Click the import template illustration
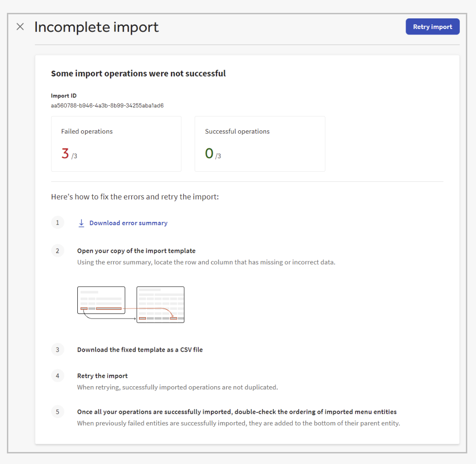Viewport: 476px width, 464px height. (131, 304)
